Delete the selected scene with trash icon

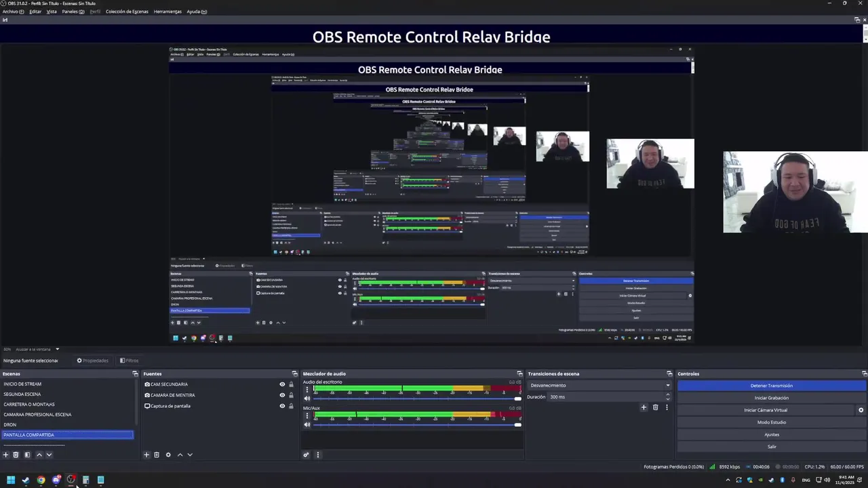[x=16, y=455]
